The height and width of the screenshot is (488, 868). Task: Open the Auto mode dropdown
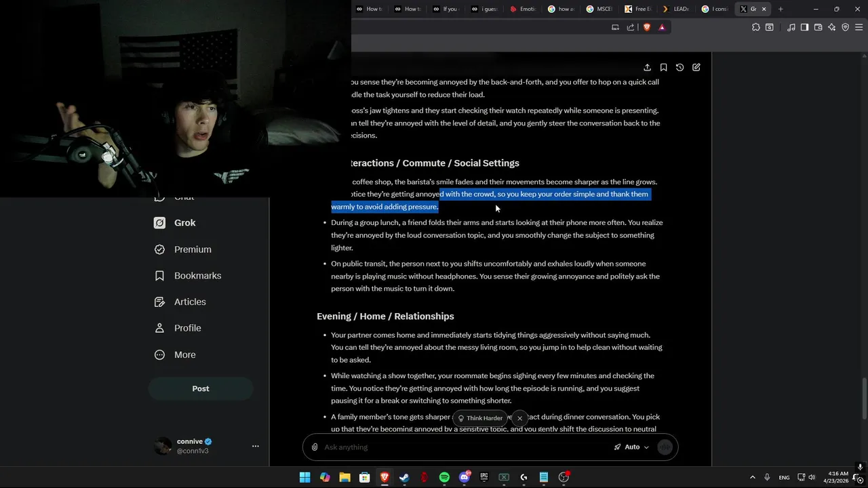point(631,447)
